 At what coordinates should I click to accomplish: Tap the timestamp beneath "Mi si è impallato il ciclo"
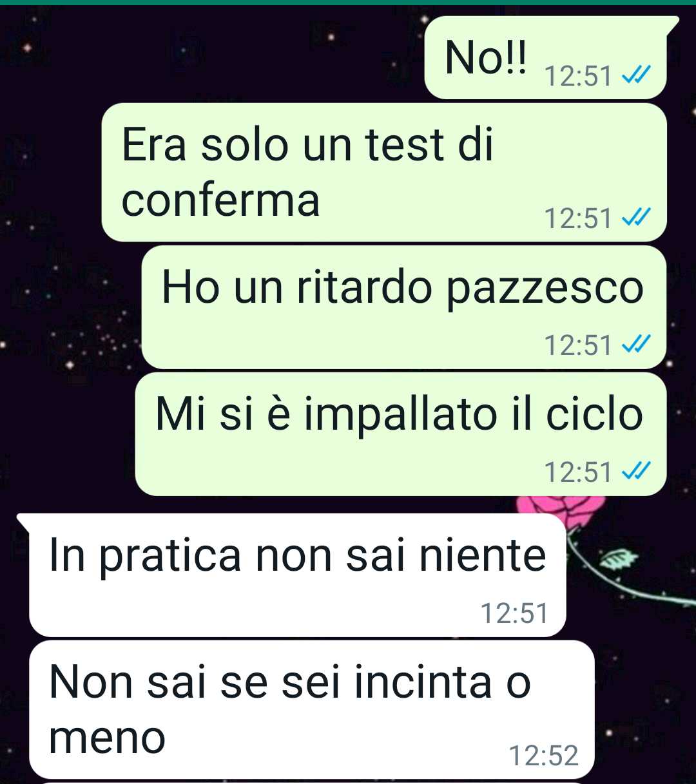coord(578,473)
